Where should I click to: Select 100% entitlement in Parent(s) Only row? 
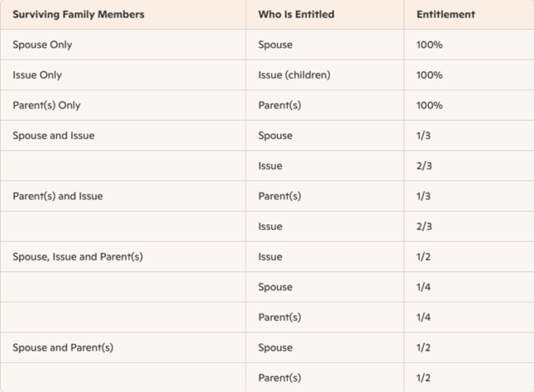pos(429,105)
